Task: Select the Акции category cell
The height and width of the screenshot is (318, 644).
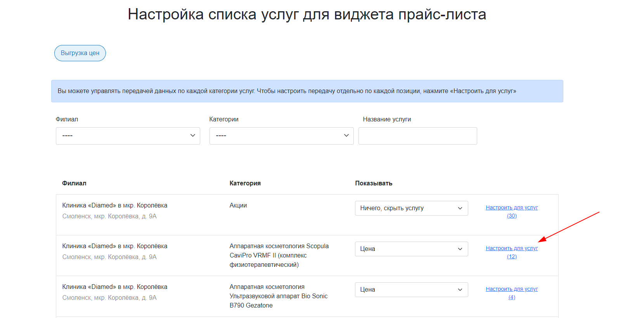Action: click(x=238, y=206)
